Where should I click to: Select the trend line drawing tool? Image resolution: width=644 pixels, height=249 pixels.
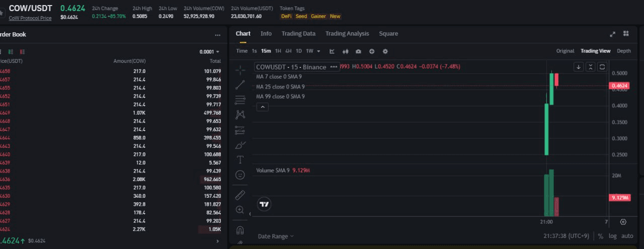pos(240,85)
